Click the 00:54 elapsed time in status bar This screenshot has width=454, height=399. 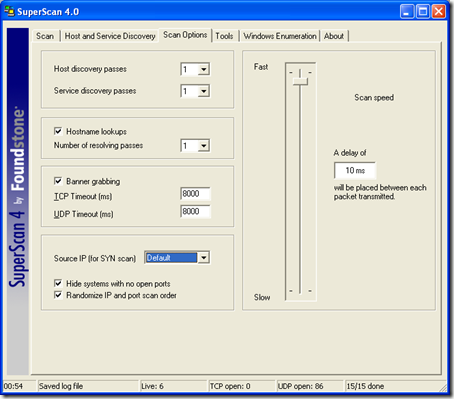(x=13, y=386)
